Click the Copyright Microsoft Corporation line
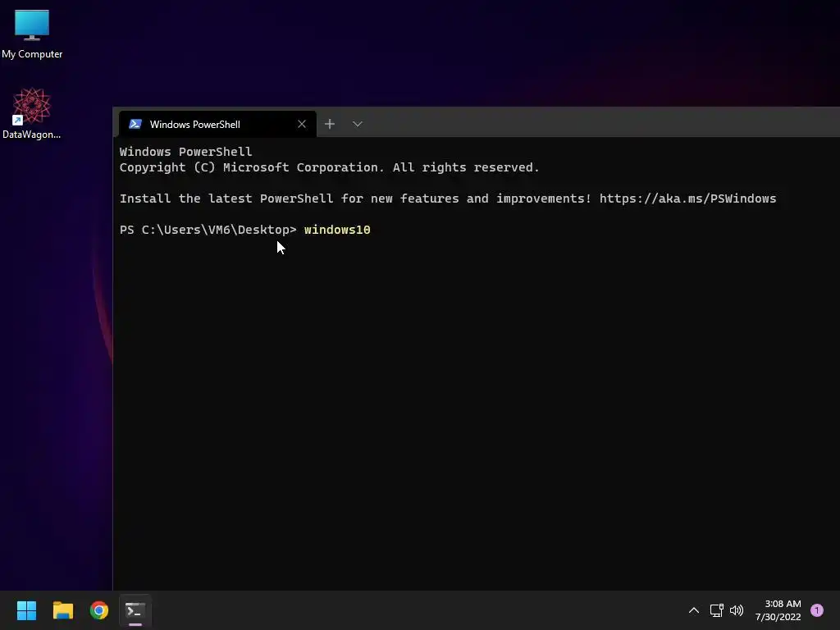 [329, 167]
